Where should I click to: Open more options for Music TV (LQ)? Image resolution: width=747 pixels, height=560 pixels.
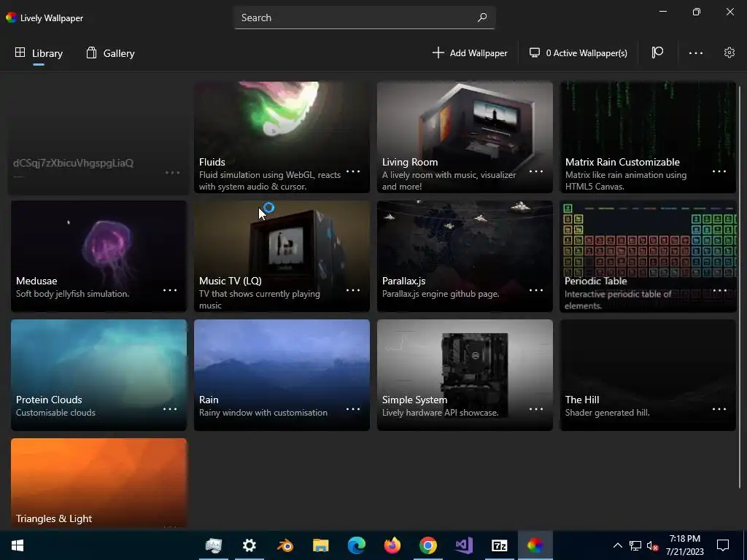click(x=353, y=290)
